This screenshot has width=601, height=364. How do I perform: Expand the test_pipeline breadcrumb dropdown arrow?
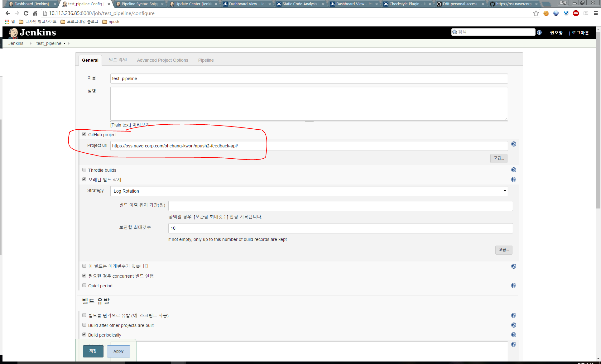[x=65, y=43]
